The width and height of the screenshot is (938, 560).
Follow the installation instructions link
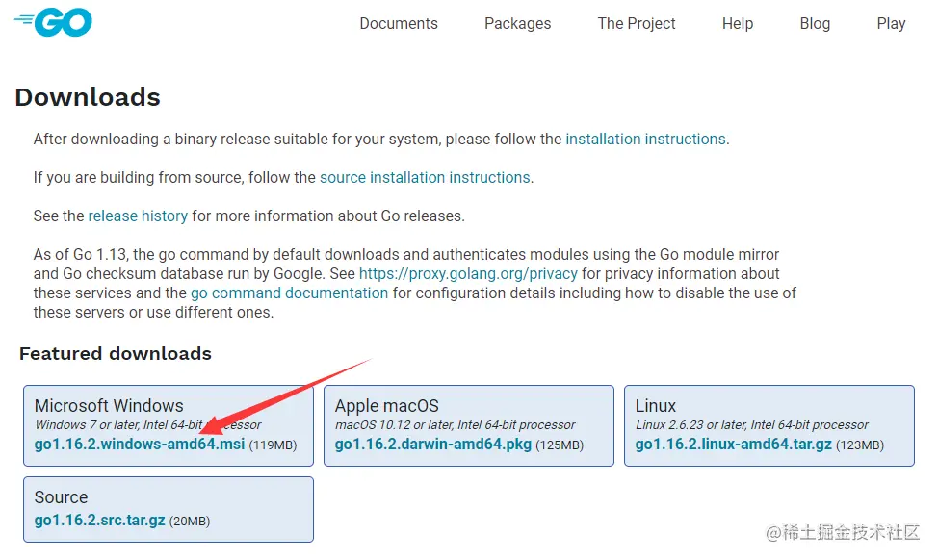[x=645, y=140]
